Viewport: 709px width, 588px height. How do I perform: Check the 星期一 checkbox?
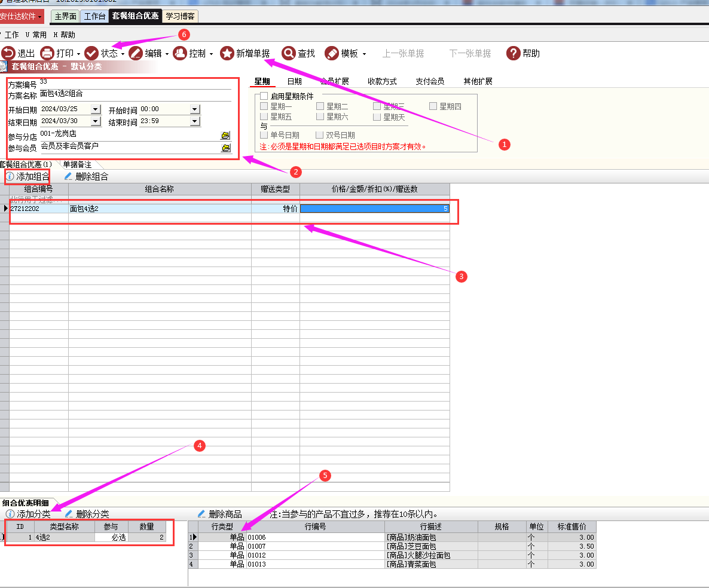pyautogui.click(x=264, y=106)
